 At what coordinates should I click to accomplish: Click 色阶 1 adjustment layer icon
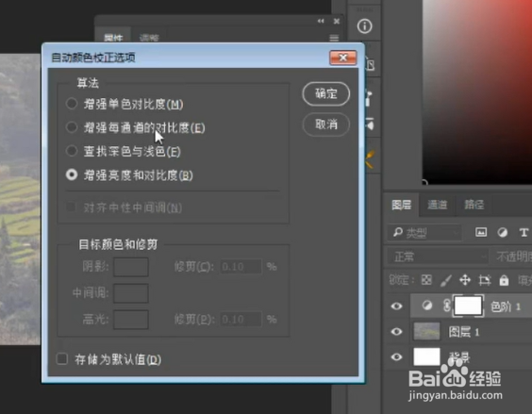(x=427, y=306)
